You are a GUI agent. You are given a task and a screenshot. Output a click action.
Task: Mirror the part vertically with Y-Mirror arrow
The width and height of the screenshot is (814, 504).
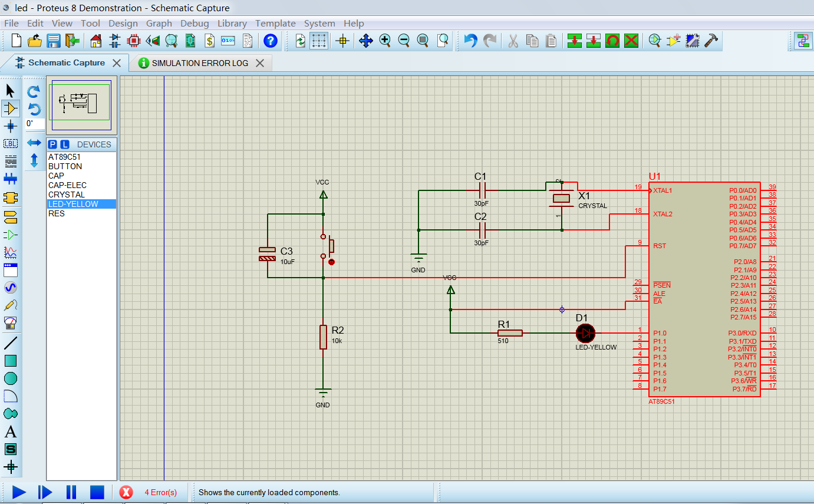34,160
